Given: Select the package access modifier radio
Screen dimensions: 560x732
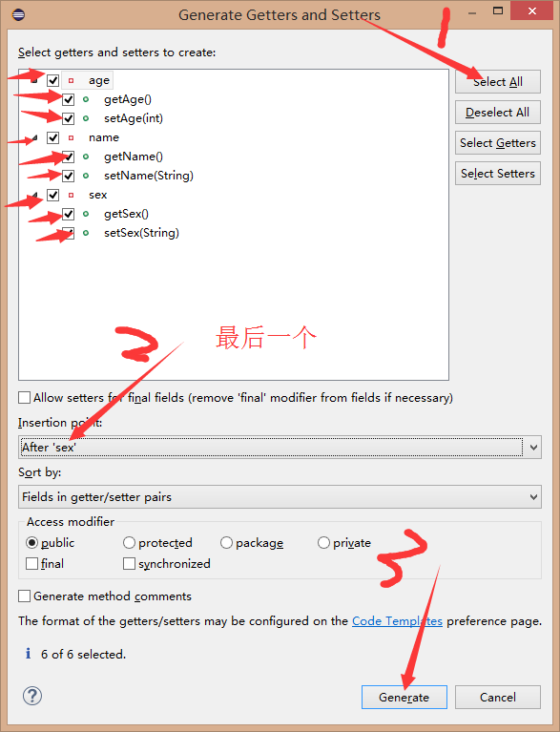Looking at the screenshot, I should coord(226,542).
